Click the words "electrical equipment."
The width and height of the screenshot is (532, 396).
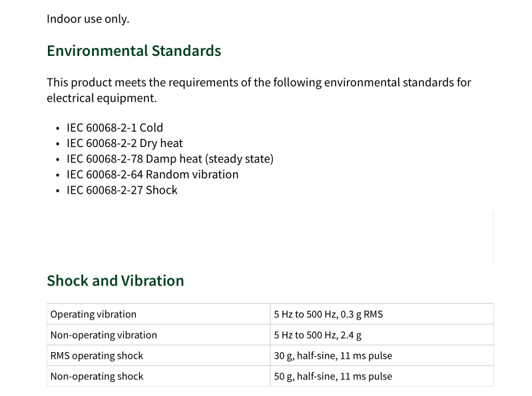click(x=101, y=98)
